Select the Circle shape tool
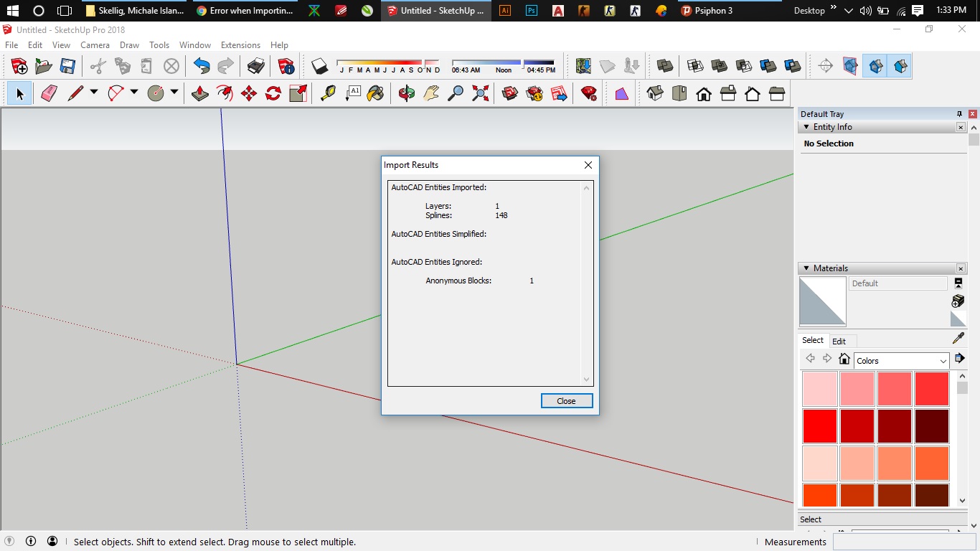 [x=156, y=93]
